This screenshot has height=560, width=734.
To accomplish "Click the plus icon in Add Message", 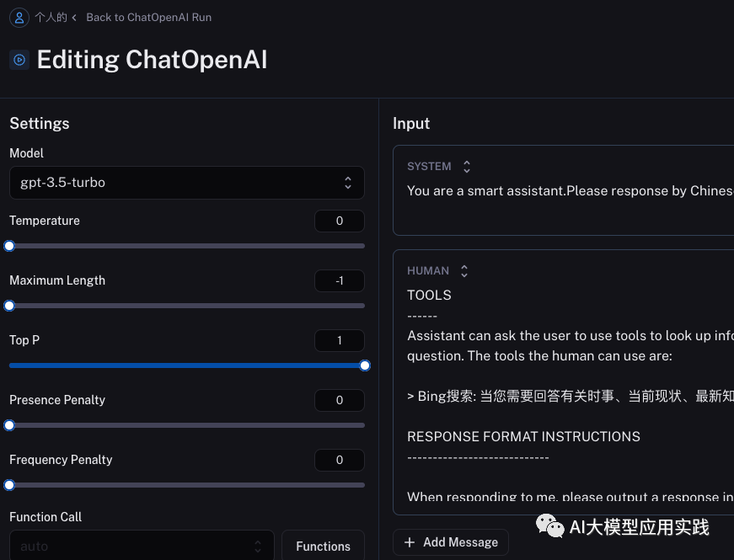I will (x=410, y=542).
